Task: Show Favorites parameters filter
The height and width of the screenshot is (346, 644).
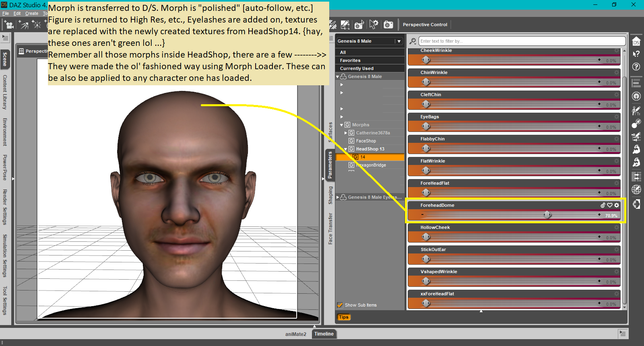Action: 370,60
